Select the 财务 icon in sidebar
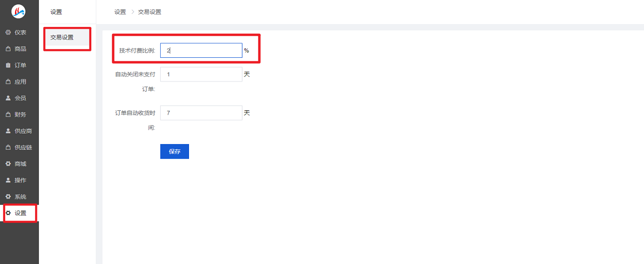 pos(8,115)
